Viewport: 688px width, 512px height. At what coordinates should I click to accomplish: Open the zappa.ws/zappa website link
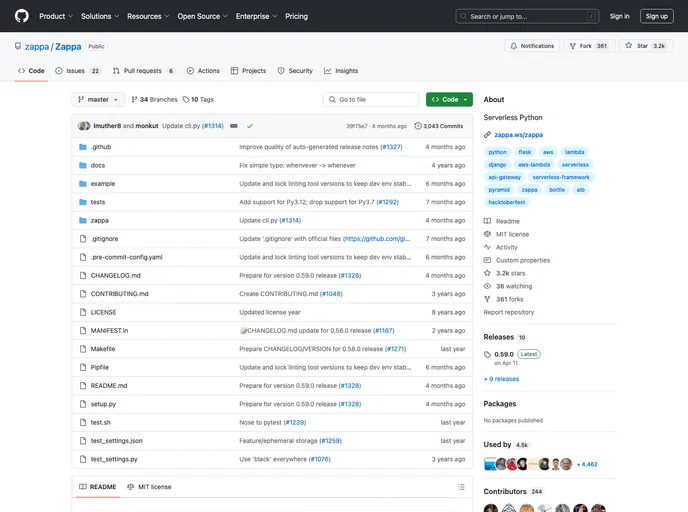[x=518, y=134]
